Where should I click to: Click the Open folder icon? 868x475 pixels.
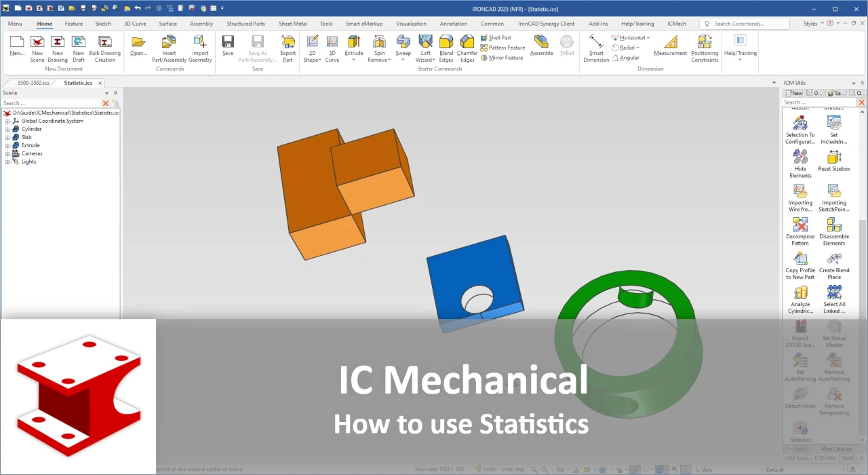tap(138, 42)
